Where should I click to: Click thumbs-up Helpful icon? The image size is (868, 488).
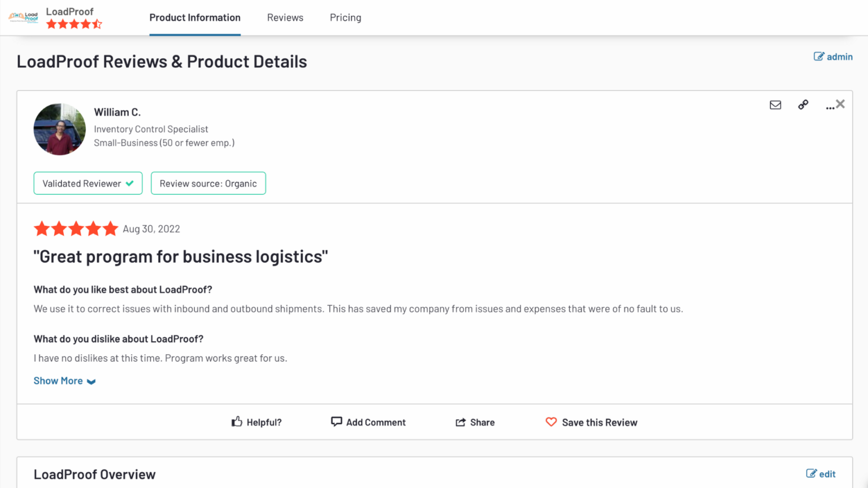point(237,422)
